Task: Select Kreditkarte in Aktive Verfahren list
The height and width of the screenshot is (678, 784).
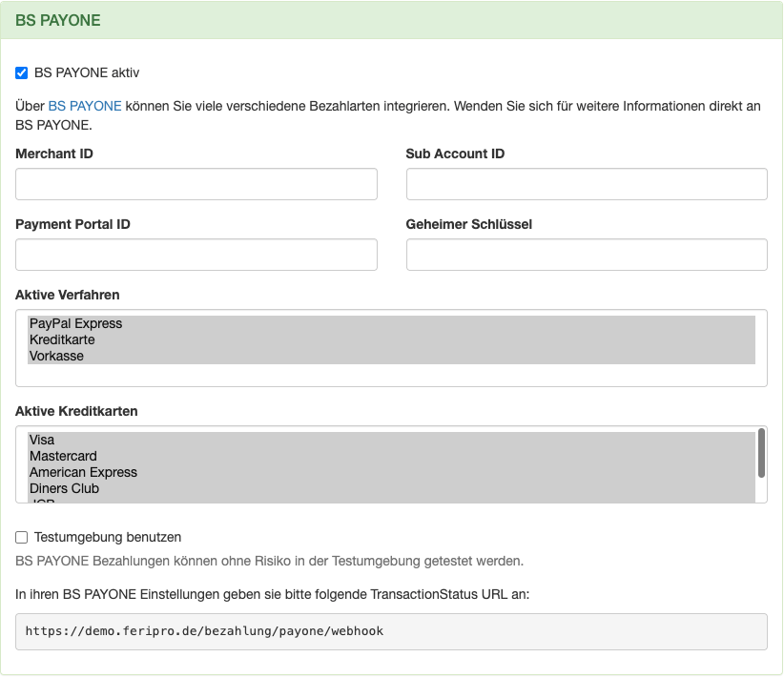Action: click(391, 339)
